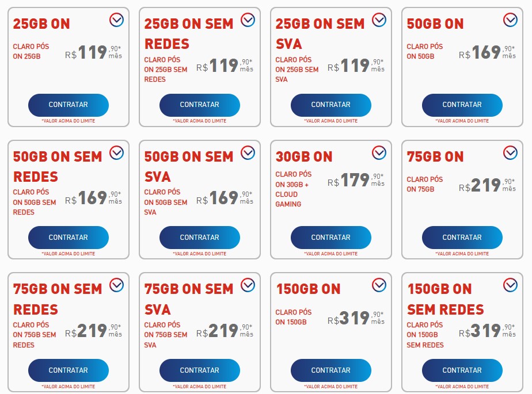Expand 50GB ON SEM SVA plan details
The height and width of the screenshot is (394, 532).
click(248, 153)
